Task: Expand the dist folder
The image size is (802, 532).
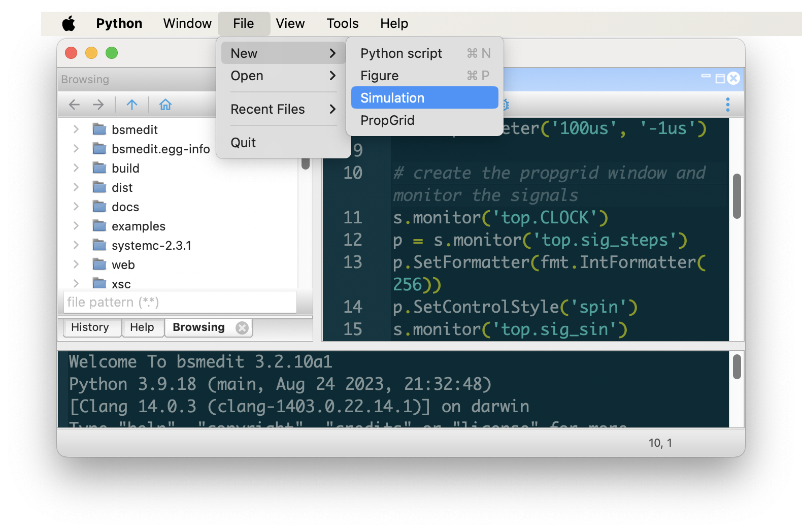Action: (x=76, y=187)
